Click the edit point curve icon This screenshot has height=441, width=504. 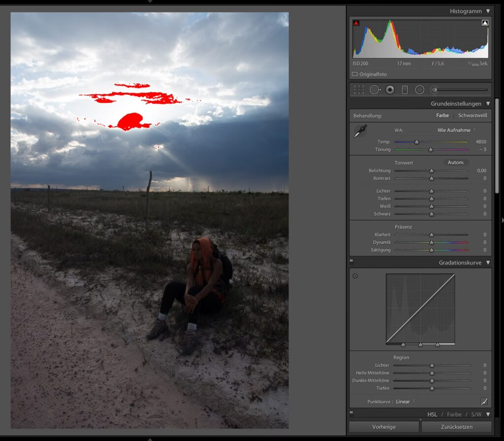tap(484, 401)
